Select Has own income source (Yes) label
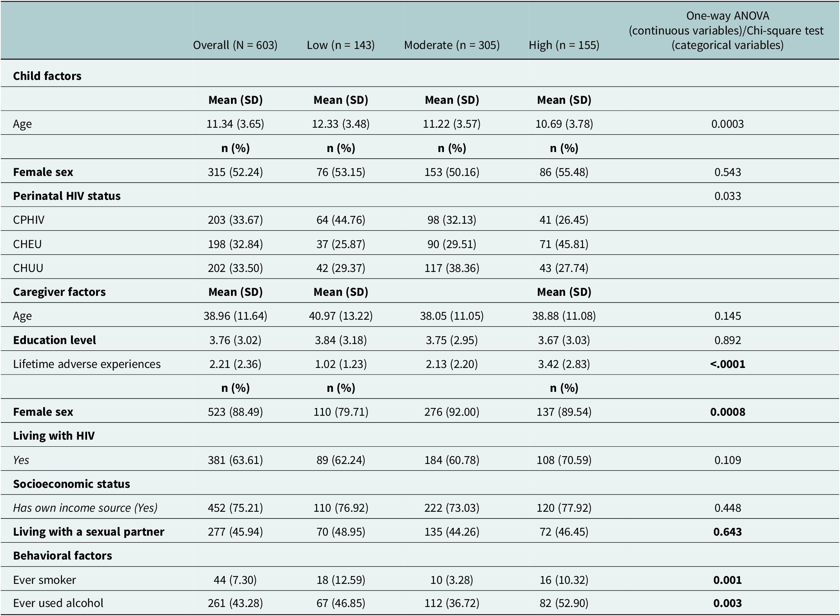This screenshot has width=840, height=616. pos(85,507)
